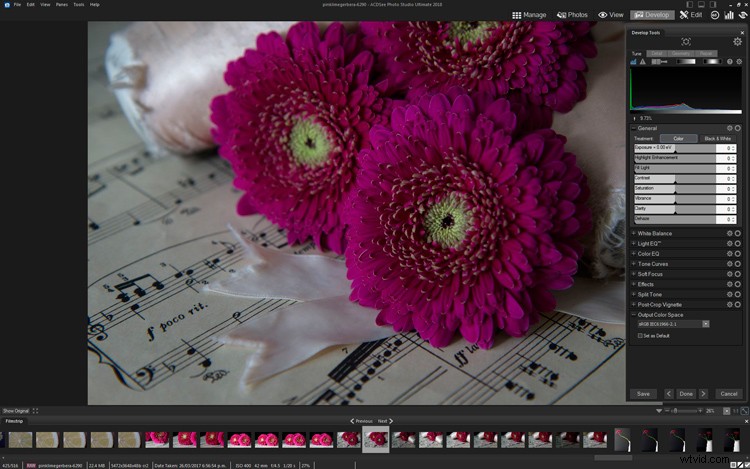The image size is (750, 469).
Task: Open White Balance settings gear
Action: (729, 233)
